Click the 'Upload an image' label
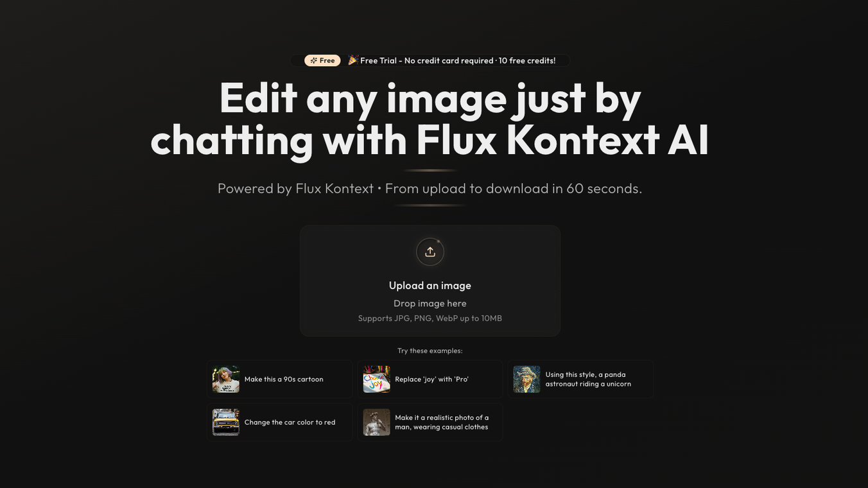The width and height of the screenshot is (868, 488). point(430,286)
